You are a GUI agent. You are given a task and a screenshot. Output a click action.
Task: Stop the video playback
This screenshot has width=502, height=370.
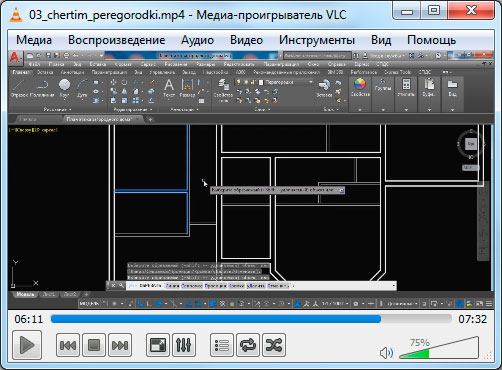tap(94, 345)
